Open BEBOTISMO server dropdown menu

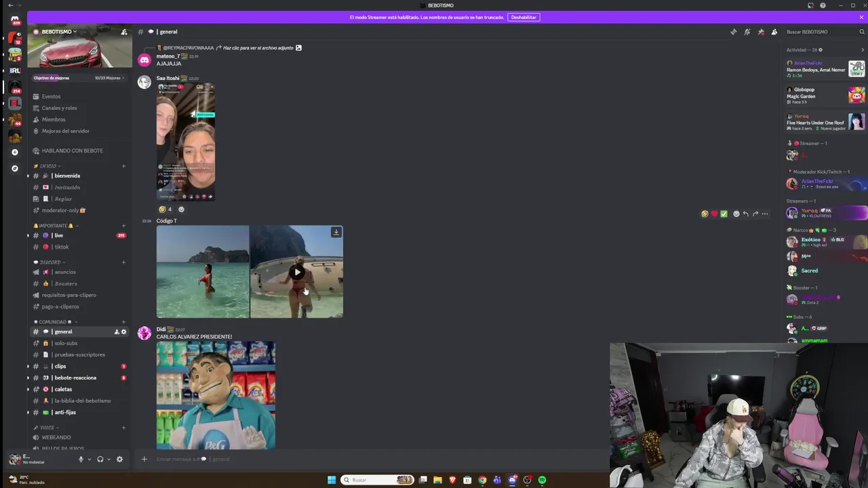click(x=60, y=32)
